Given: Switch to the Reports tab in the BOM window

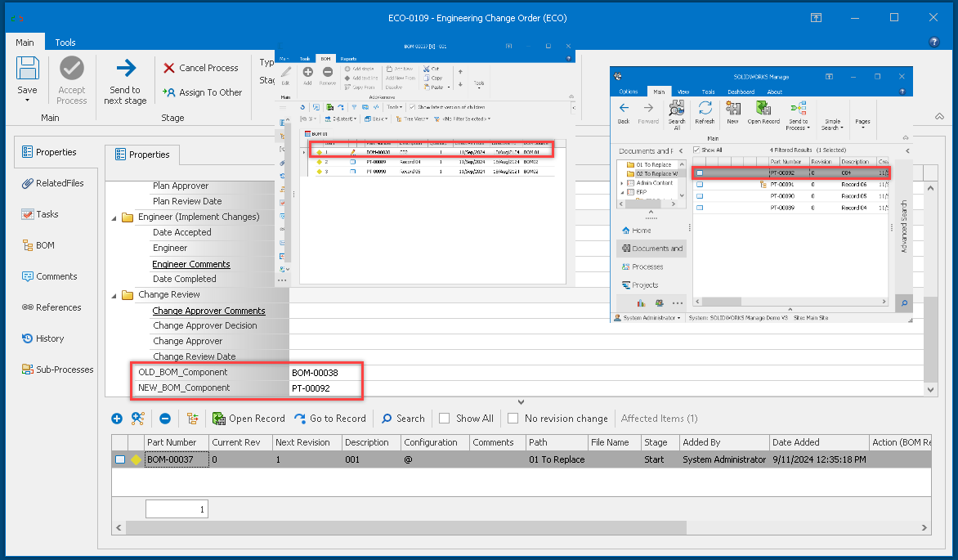Looking at the screenshot, I should [348, 58].
